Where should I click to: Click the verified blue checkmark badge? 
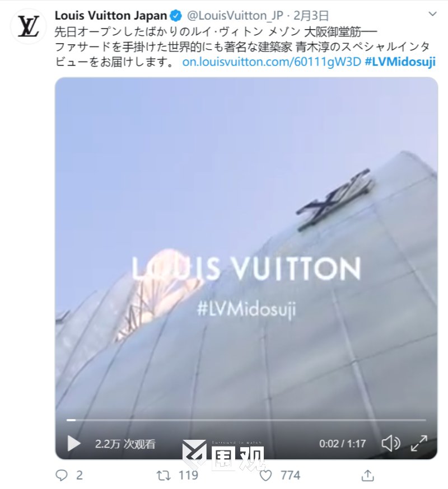coord(176,16)
